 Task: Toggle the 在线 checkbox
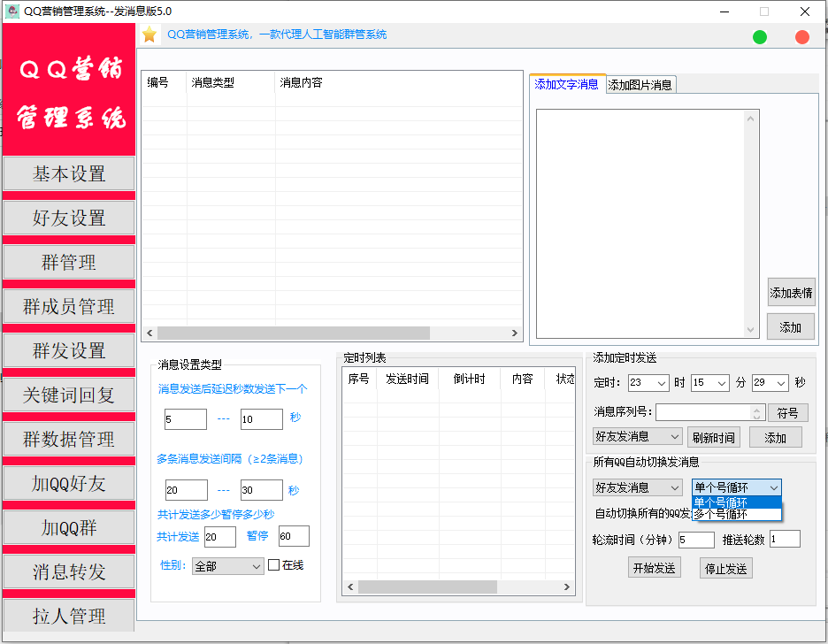click(273, 564)
